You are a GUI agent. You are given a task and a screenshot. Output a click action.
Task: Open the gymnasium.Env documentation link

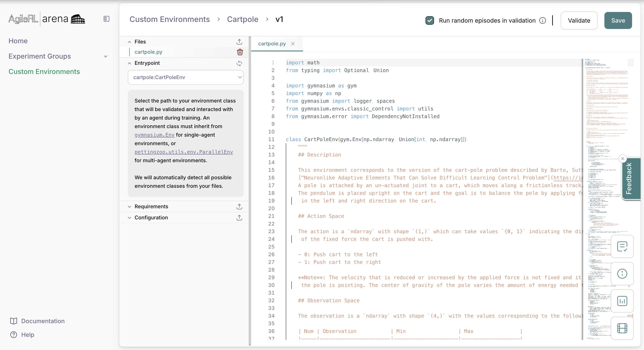point(154,135)
